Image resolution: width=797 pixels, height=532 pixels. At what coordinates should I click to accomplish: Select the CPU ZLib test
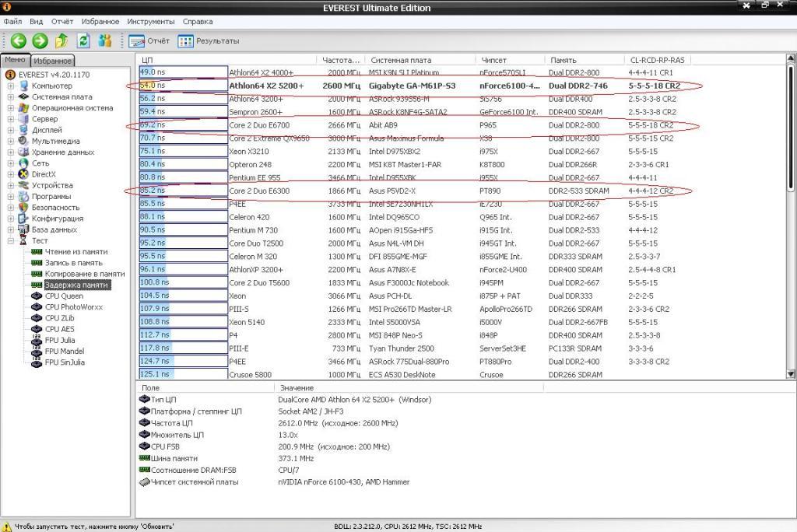tap(59, 318)
